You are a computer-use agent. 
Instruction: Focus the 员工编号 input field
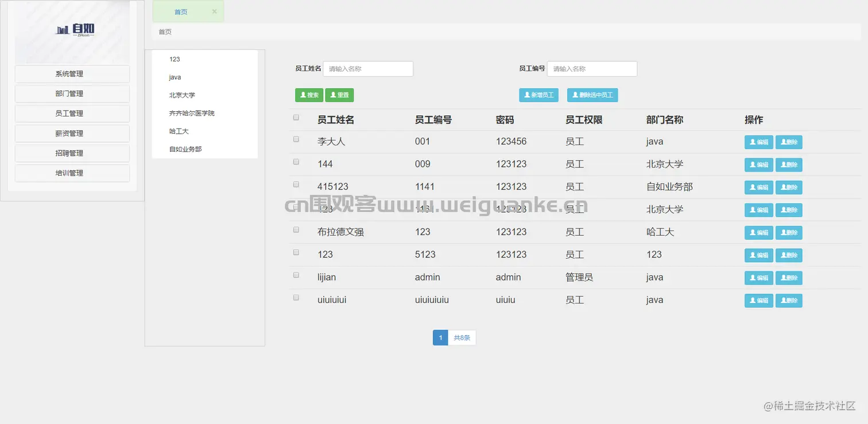point(592,69)
